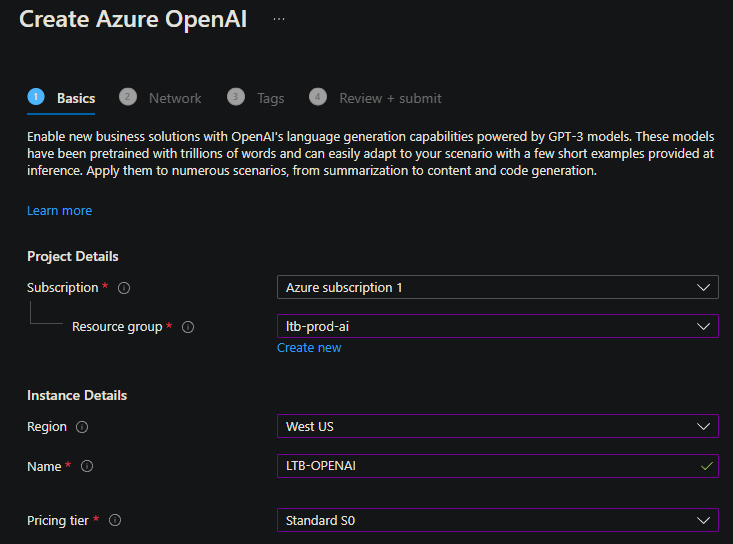The width and height of the screenshot is (733, 544).
Task: Open the Resource group dropdown showing ltb-prod-ai
Action: tap(497, 326)
